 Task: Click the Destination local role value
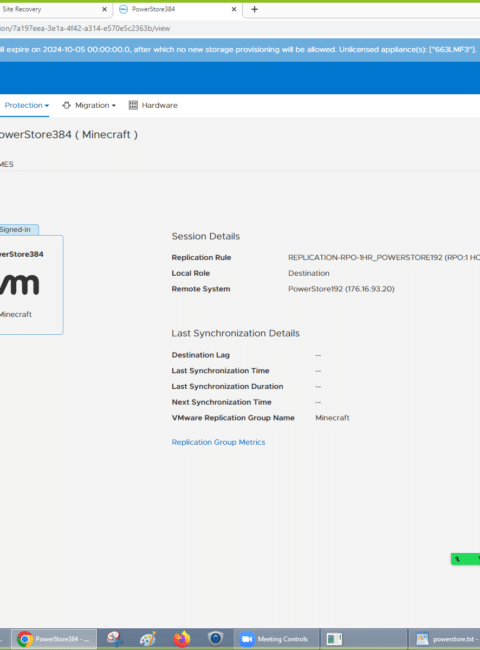tap(309, 273)
